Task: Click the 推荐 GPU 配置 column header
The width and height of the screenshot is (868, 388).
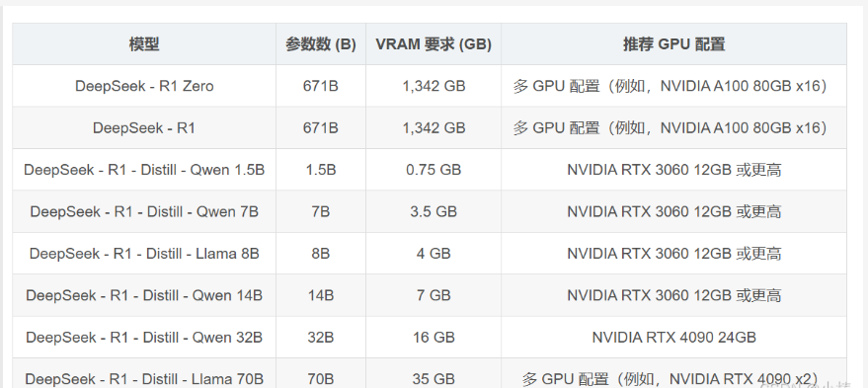Action: (673, 44)
